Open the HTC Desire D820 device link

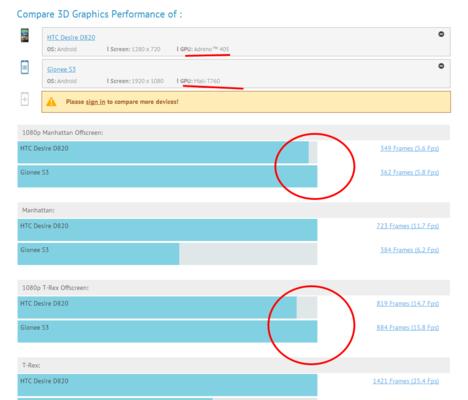(x=71, y=37)
